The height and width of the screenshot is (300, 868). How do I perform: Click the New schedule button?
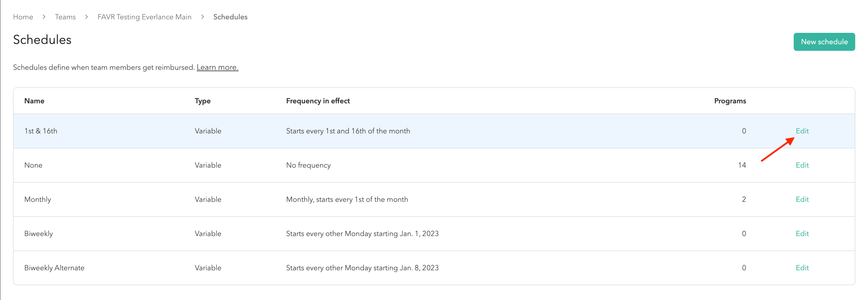(x=824, y=41)
